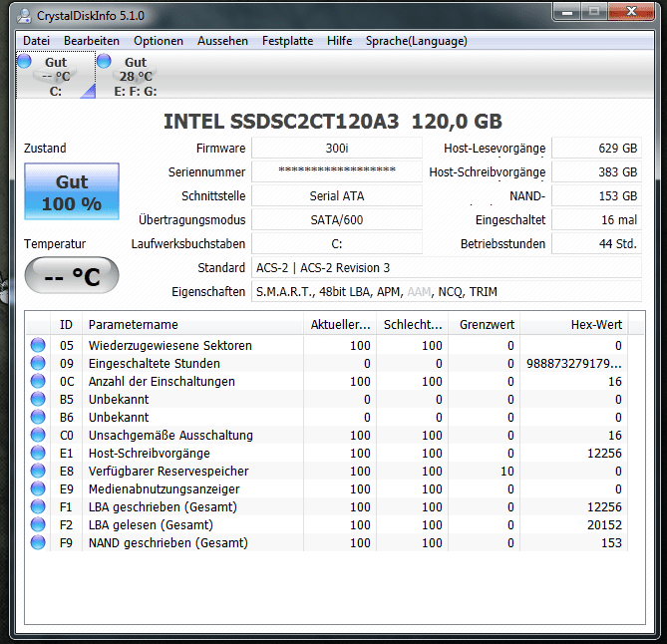Click hex value 988873279179... of attribute 09
This screenshot has width=667, height=644.
[x=574, y=363]
